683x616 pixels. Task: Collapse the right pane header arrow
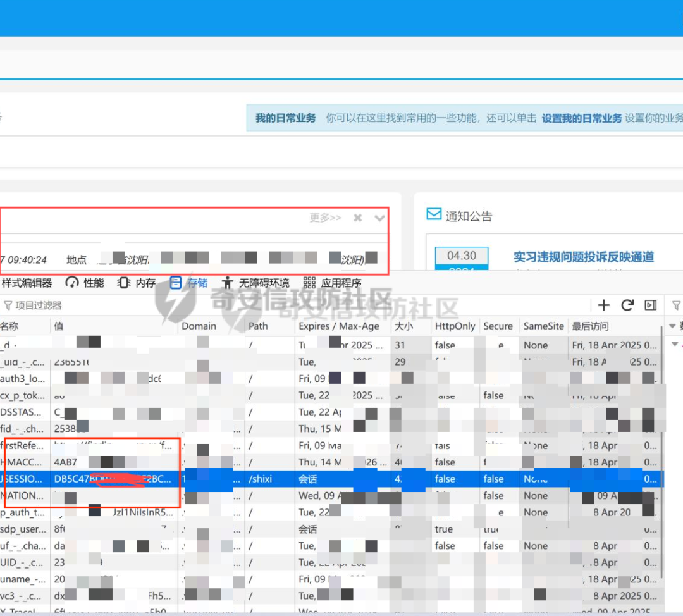click(x=672, y=326)
